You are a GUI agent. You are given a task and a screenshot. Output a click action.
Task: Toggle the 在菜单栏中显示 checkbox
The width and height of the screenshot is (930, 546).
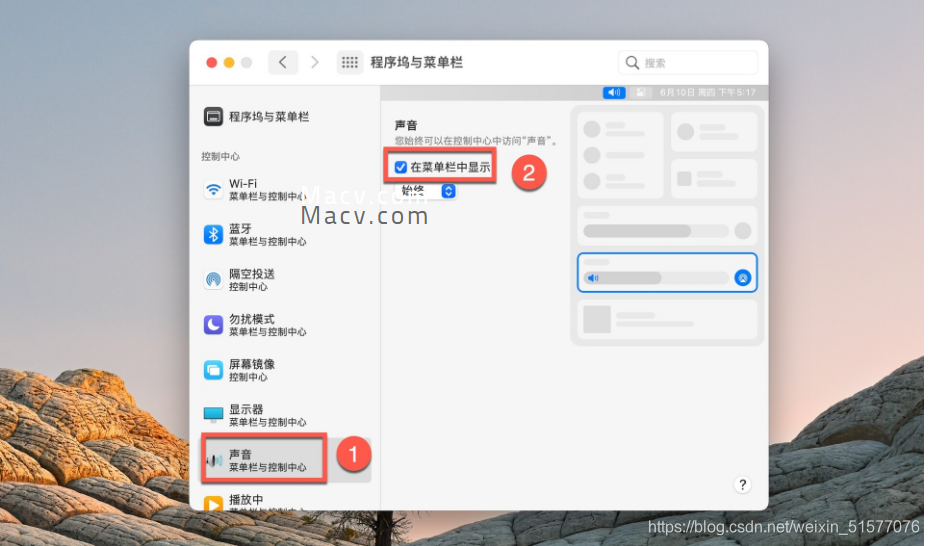click(401, 167)
